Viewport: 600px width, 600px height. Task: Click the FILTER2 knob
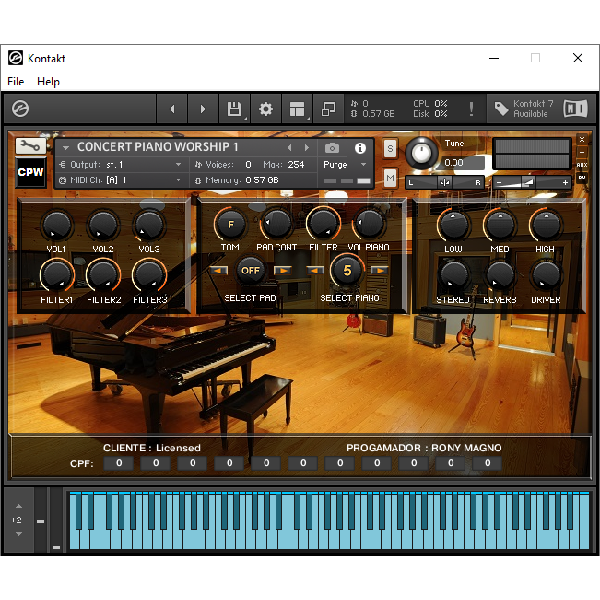(x=103, y=274)
